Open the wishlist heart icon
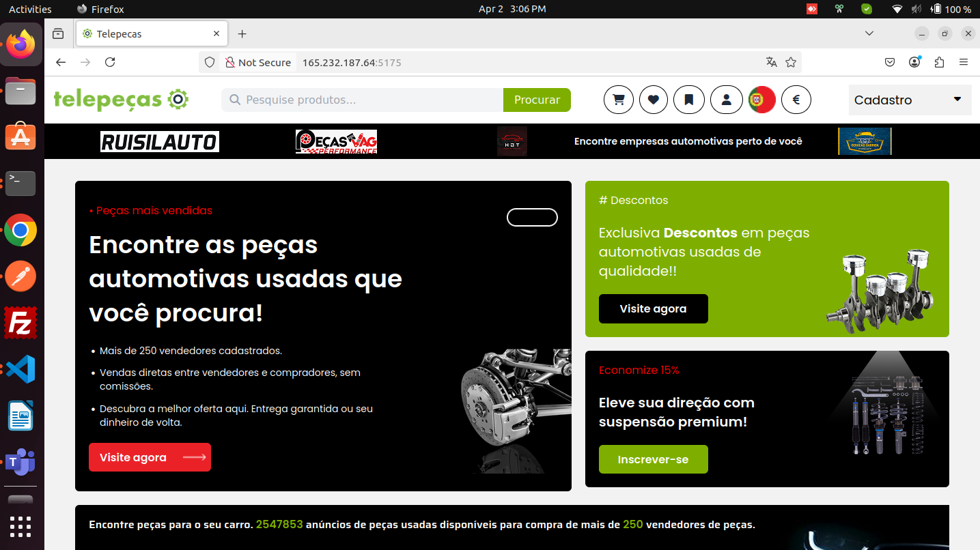The height and width of the screenshot is (550, 980). click(654, 100)
